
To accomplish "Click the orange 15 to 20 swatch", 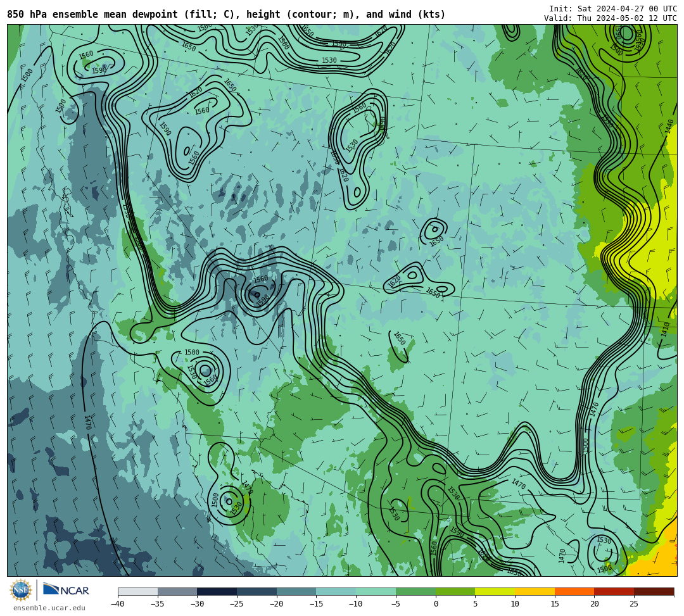I will 574,591.
